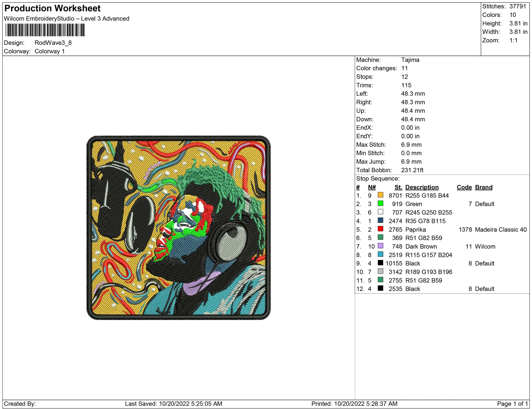Image resolution: width=532 pixels, height=409 pixels.
Task: Click the Code column header
Action: point(464,187)
